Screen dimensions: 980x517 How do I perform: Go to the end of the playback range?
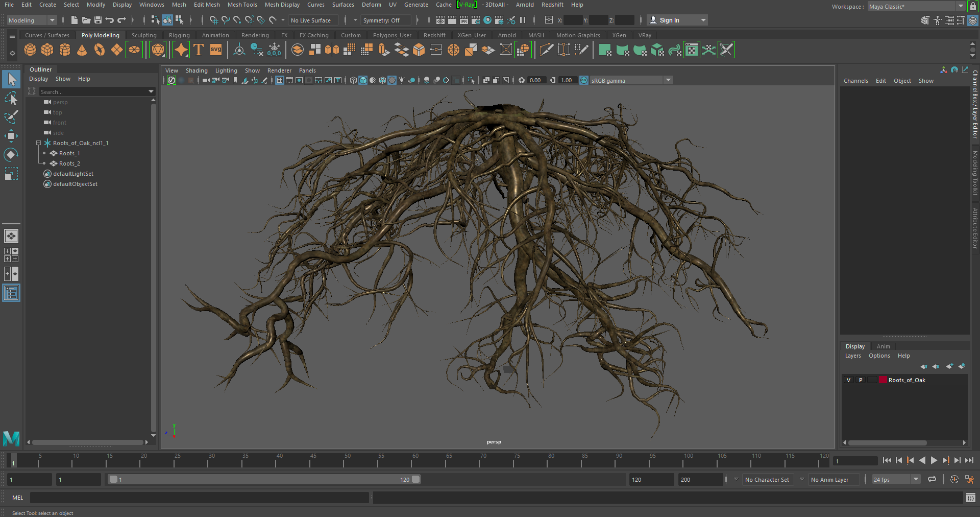pos(969,460)
